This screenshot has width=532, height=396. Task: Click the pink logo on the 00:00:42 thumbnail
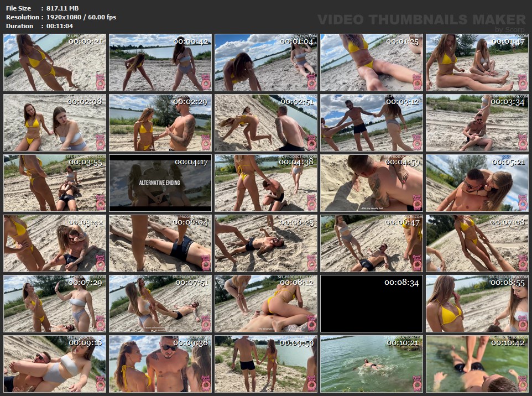206,82
